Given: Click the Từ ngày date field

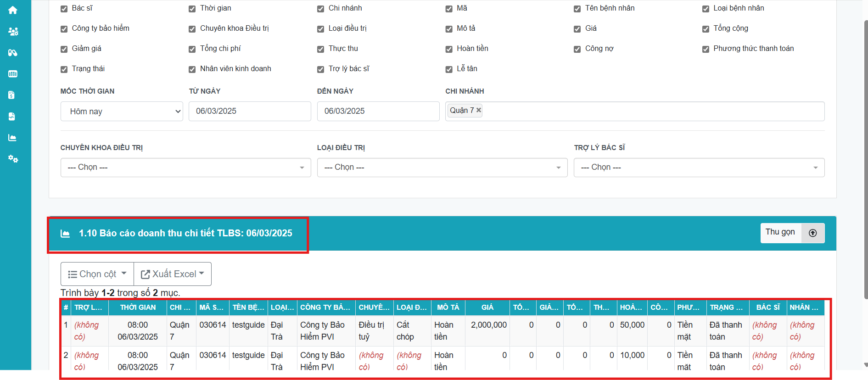Looking at the screenshot, I should coord(249,111).
